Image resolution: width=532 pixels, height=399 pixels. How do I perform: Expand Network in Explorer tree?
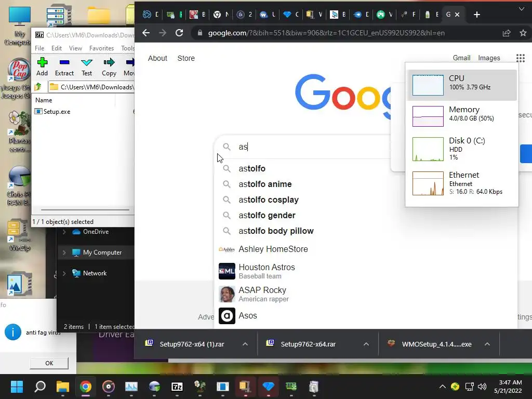tap(64, 273)
